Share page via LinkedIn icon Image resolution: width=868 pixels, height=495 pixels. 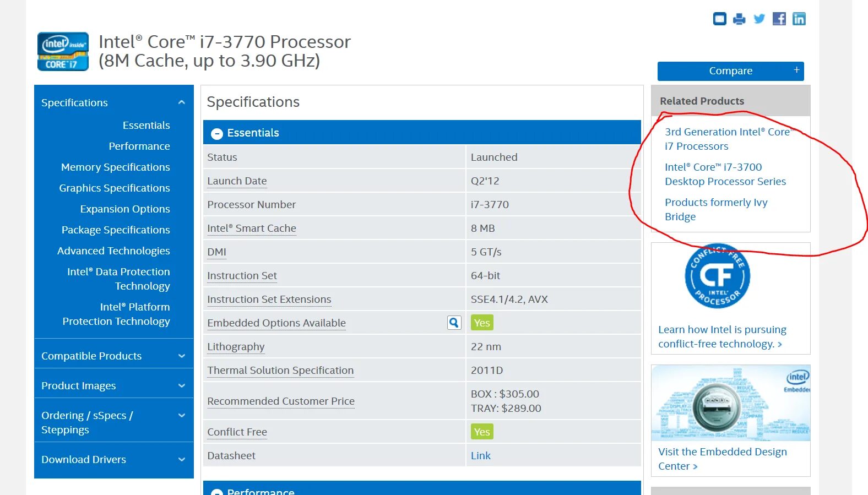799,19
